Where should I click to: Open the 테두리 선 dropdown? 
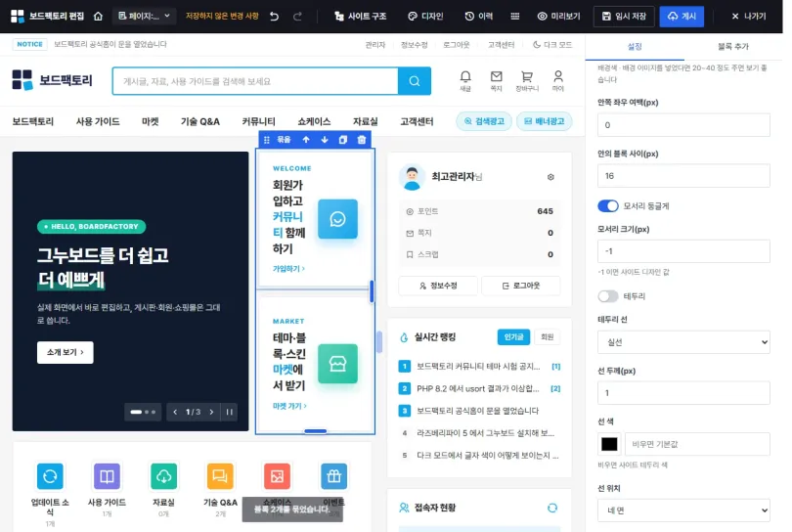click(x=683, y=342)
